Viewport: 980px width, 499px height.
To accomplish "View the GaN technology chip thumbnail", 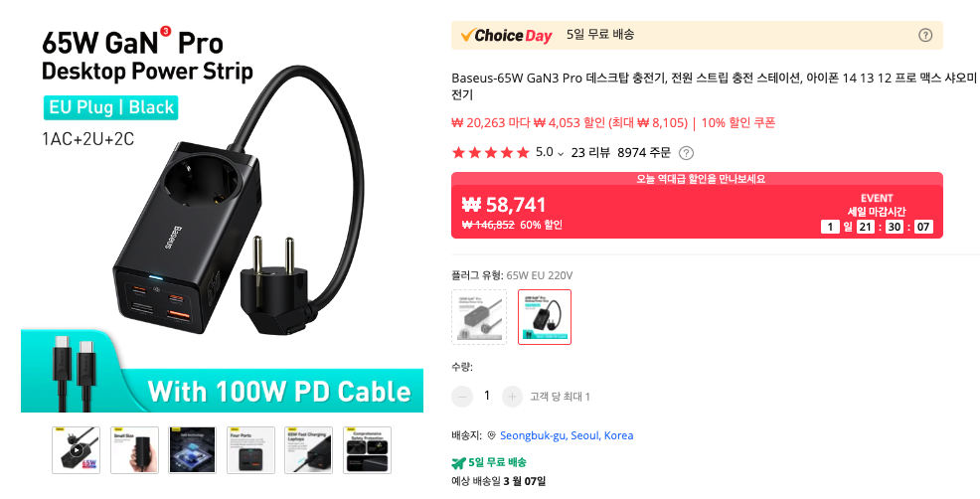I will tap(193, 450).
